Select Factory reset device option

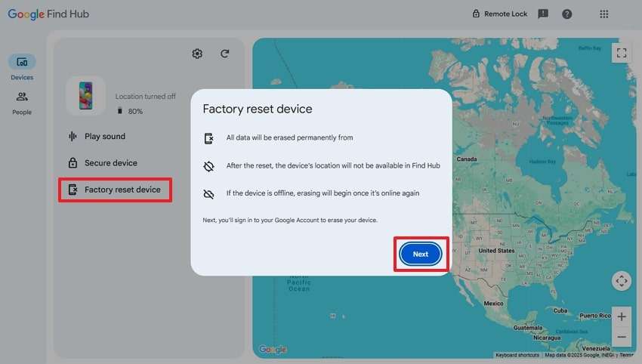click(115, 190)
